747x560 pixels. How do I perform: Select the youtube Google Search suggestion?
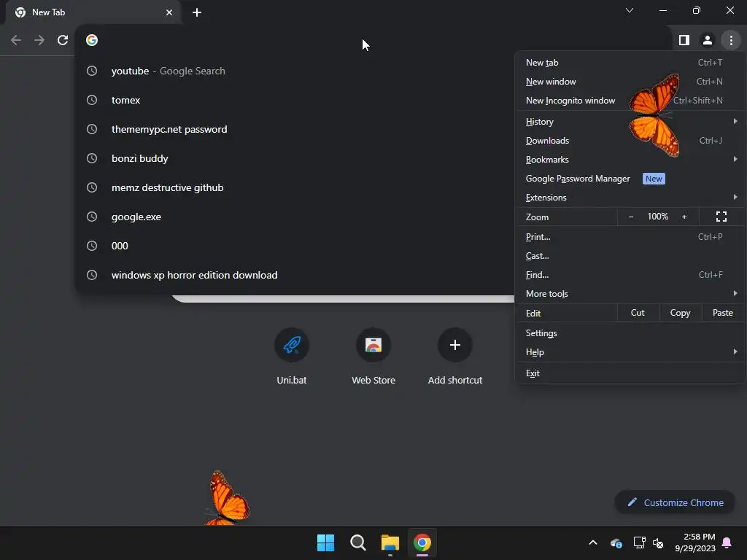click(x=295, y=71)
